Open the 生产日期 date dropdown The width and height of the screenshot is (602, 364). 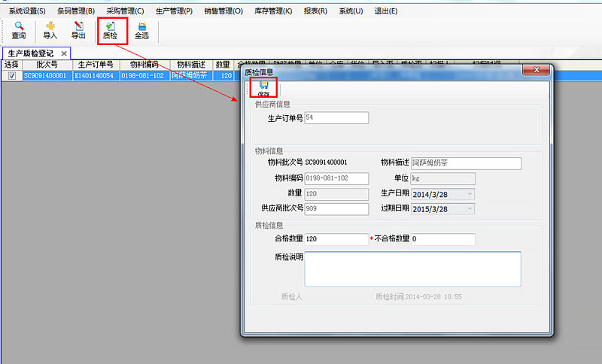(470, 194)
